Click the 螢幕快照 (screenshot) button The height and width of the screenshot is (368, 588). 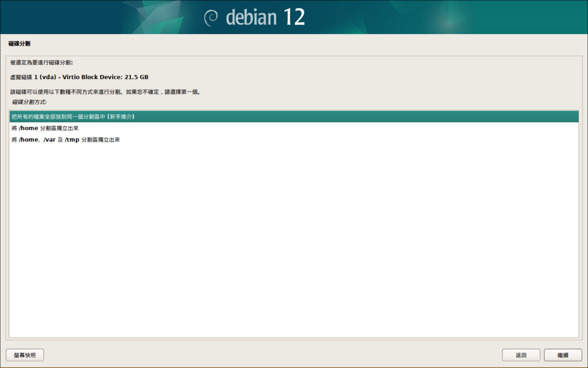(x=25, y=355)
